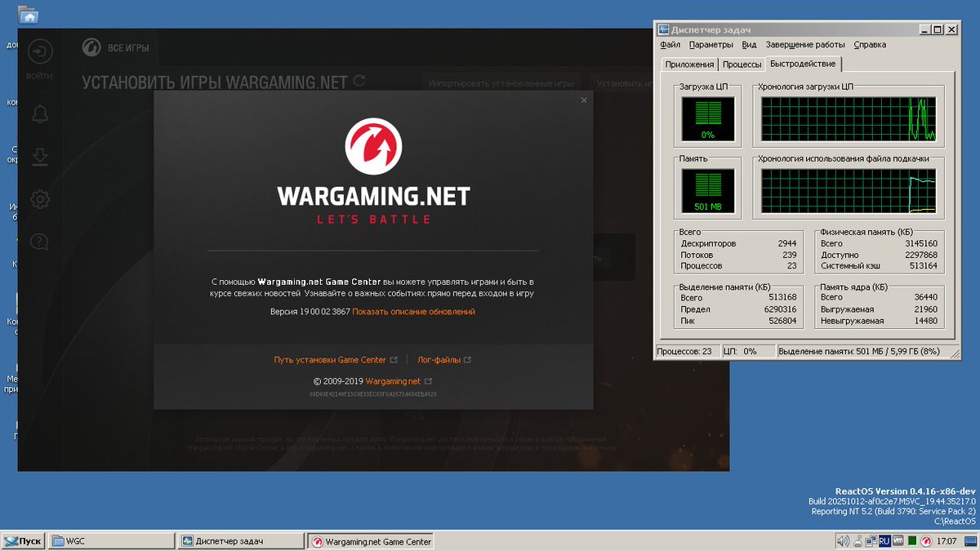Click external-link icon after Лог-файлы
The width and height of the screenshot is (980, 551).
pos(467,359)
